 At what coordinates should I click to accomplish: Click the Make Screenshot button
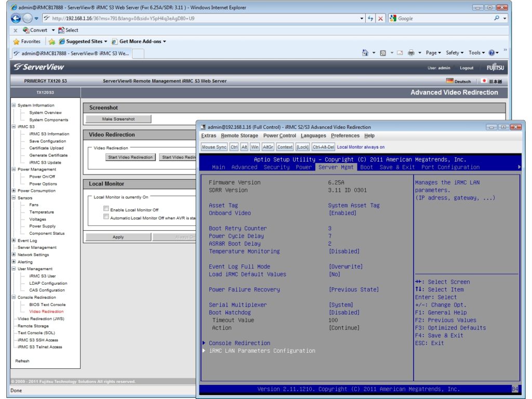tap(118, 119)
